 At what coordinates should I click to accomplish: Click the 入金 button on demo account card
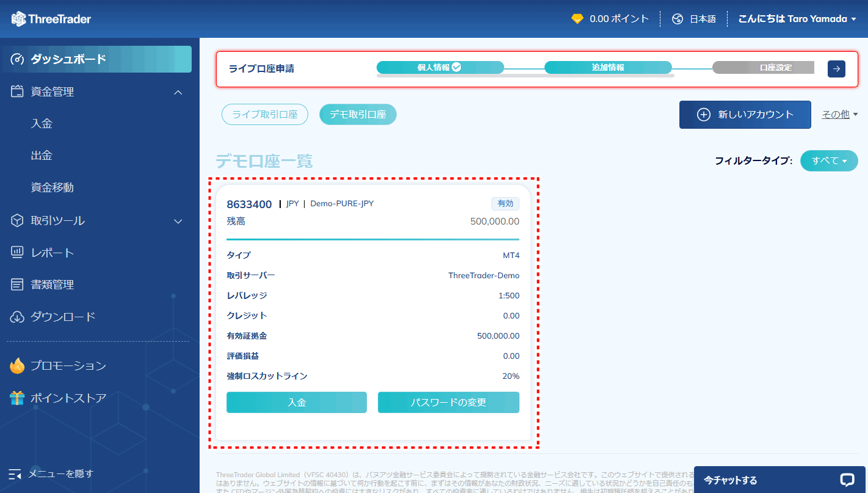[x=297, y=403]
